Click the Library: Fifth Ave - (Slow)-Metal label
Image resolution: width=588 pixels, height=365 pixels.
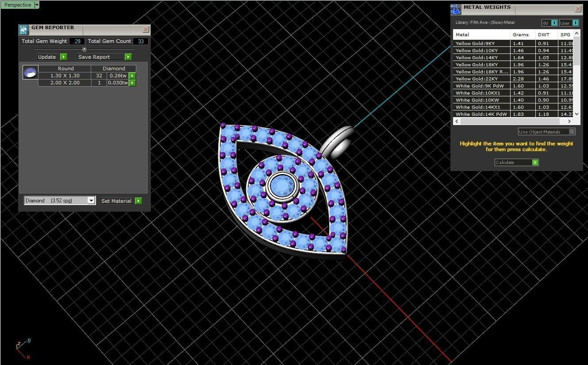point(485,23)
